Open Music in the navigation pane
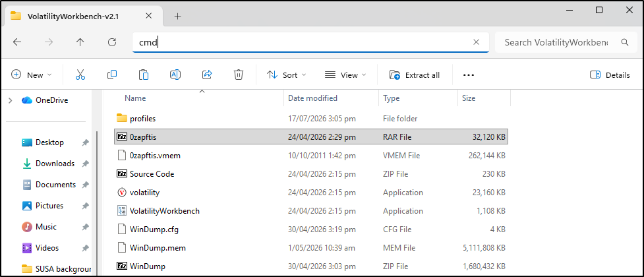 pyautogui.click(x=46, y=227)
